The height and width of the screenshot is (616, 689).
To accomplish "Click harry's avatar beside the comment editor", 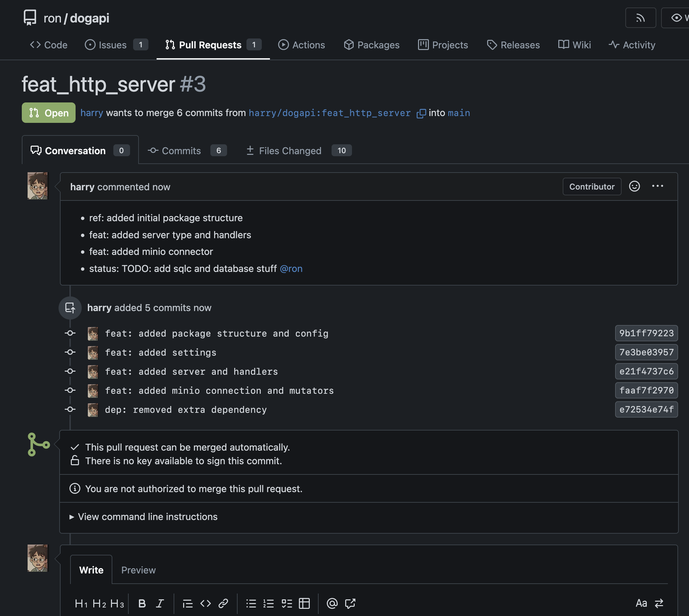I will click(38, 558).
